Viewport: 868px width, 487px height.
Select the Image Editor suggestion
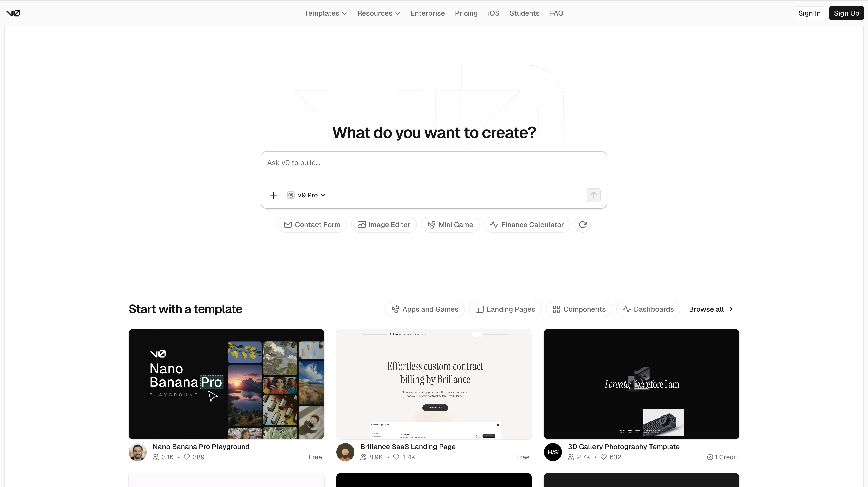(384, 225)
